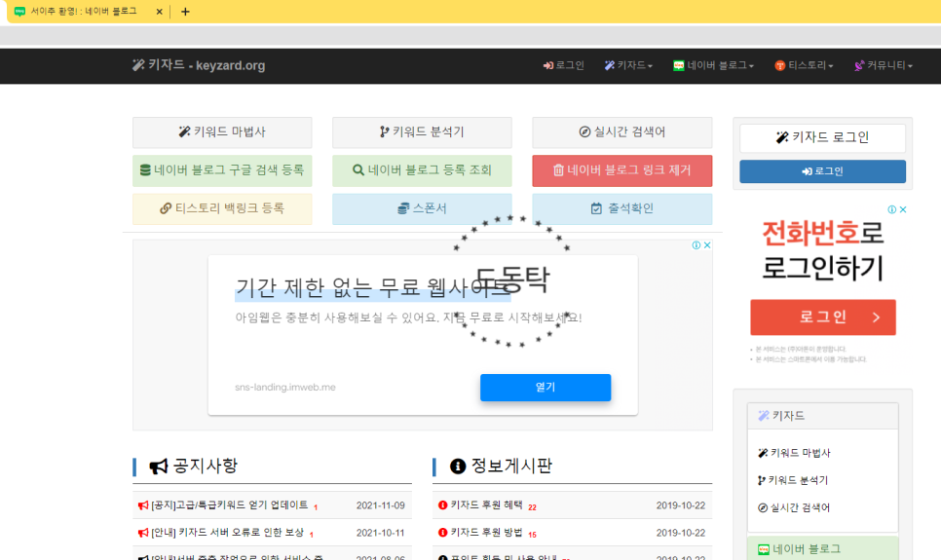The width and height of the screenshot is (941, 560).
Task: Click the info icon on sidebar ad
Action: point(892,209)
